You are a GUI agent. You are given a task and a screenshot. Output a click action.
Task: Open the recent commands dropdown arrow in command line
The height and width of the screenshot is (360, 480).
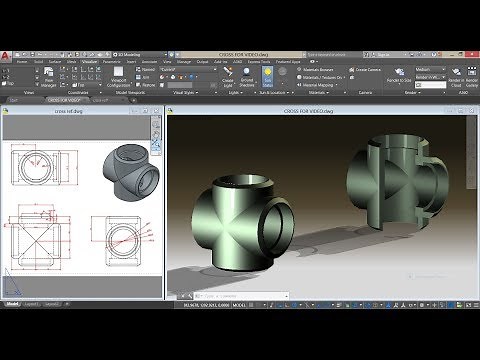pos(286,296)
